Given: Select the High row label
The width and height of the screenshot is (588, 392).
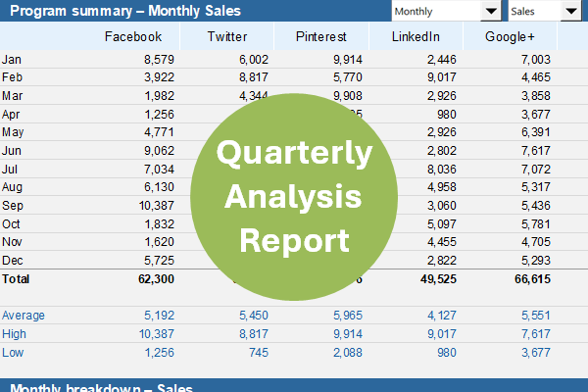Looking at the screenshot, I should (14, 333).
